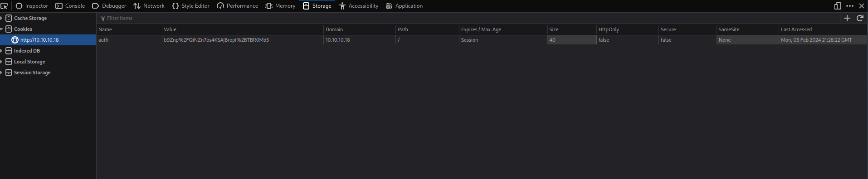Close the developer tools panel

tap(862, 6)
